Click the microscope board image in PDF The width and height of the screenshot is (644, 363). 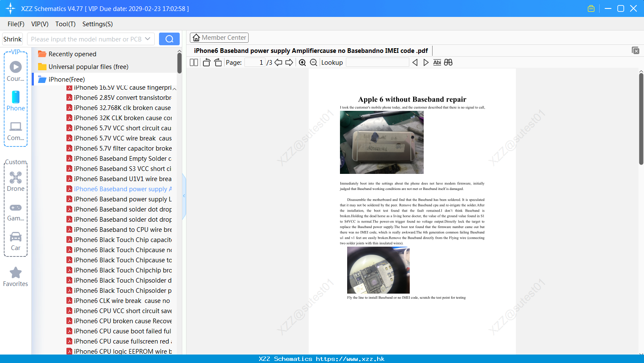coord(378,270)
